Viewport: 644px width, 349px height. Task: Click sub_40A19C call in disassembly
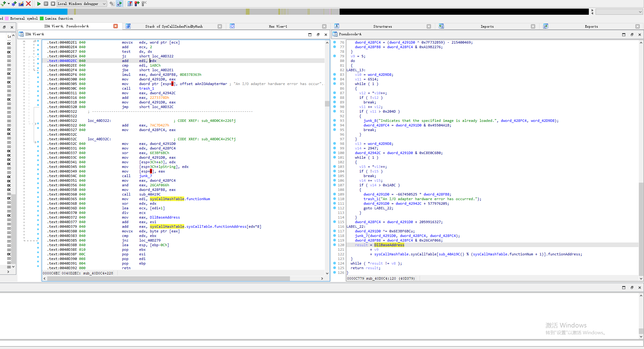(150, 194)
